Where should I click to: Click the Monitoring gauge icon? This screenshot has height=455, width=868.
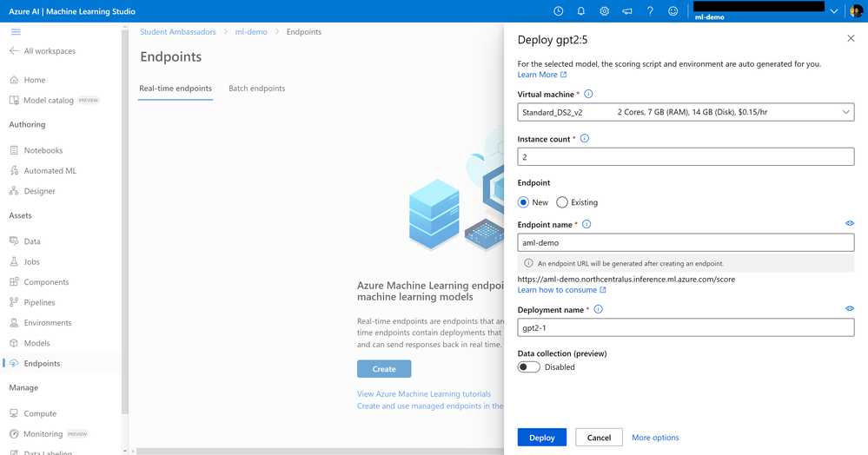pos(14,434)
